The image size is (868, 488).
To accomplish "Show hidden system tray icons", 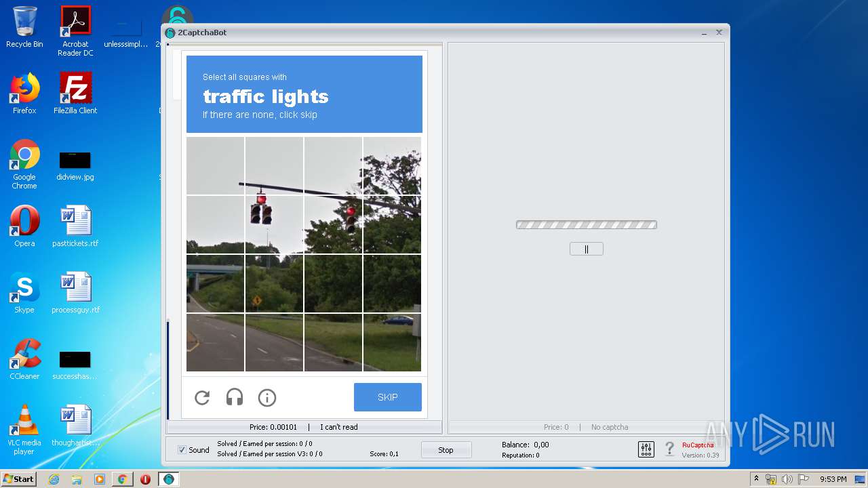I will 756,479.
